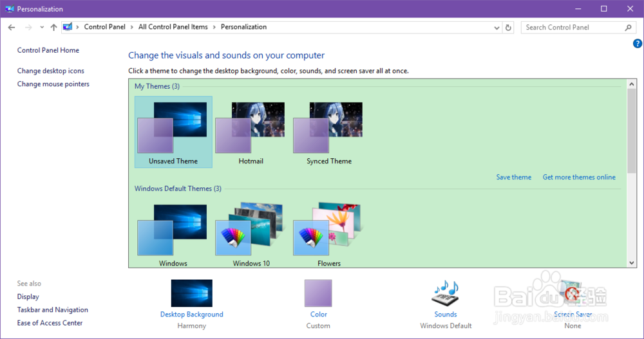Click the Desktop Background link text

(x=192, y=314)
